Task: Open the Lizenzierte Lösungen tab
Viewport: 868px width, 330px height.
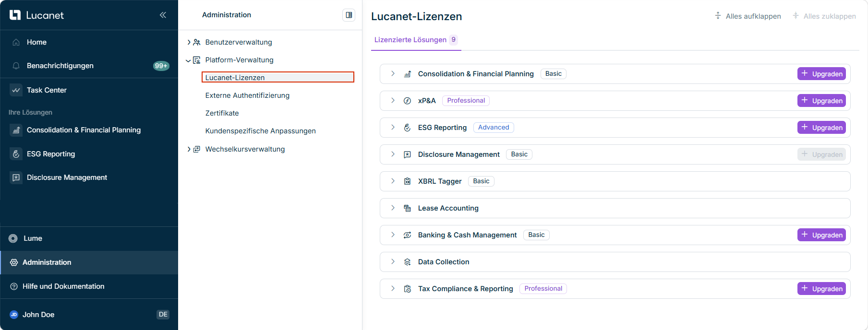Action: coord(416,40)
